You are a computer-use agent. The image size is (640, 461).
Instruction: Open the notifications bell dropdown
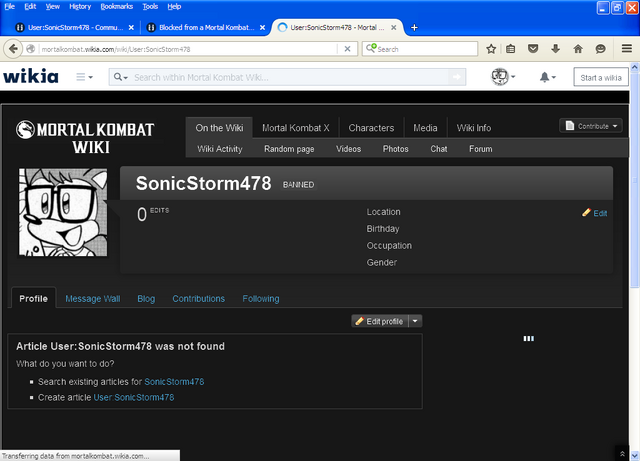(548, 77)
